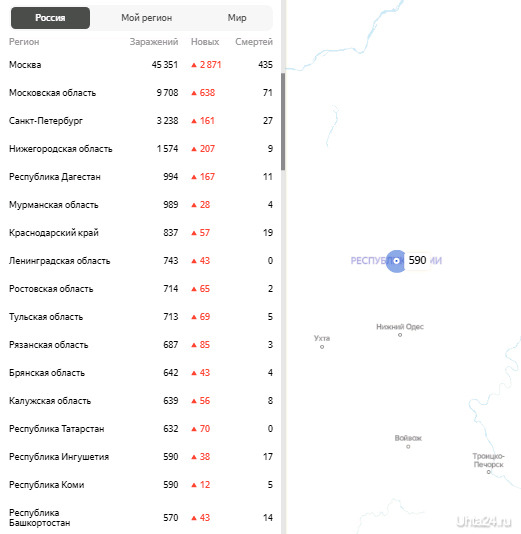
Task: Select the Москва region row
Action: pyautogui.click(x=141, y=65)
